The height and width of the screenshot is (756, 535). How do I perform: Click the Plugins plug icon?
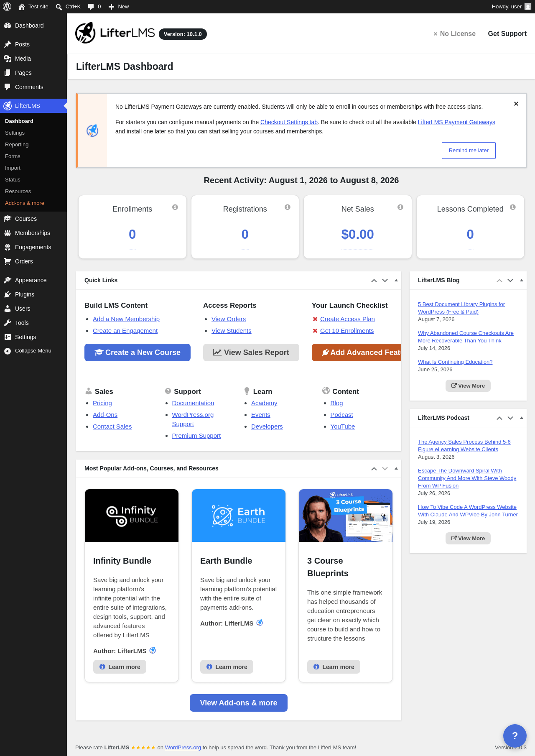(x=8, y=294)
